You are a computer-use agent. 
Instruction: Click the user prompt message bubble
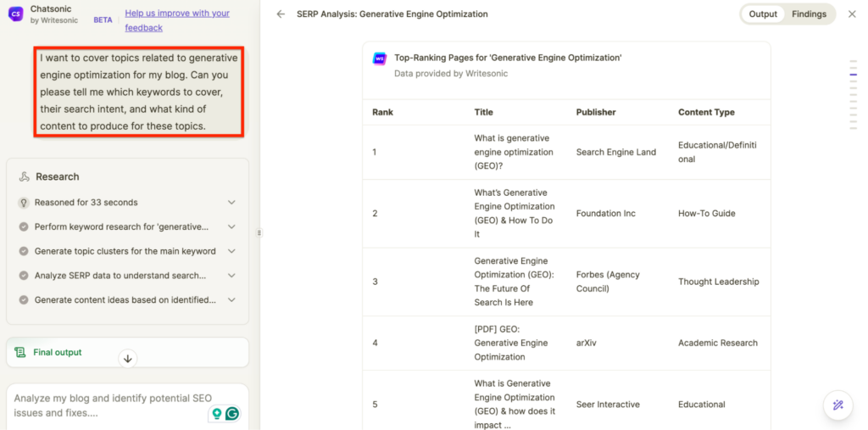click(138, 92)
